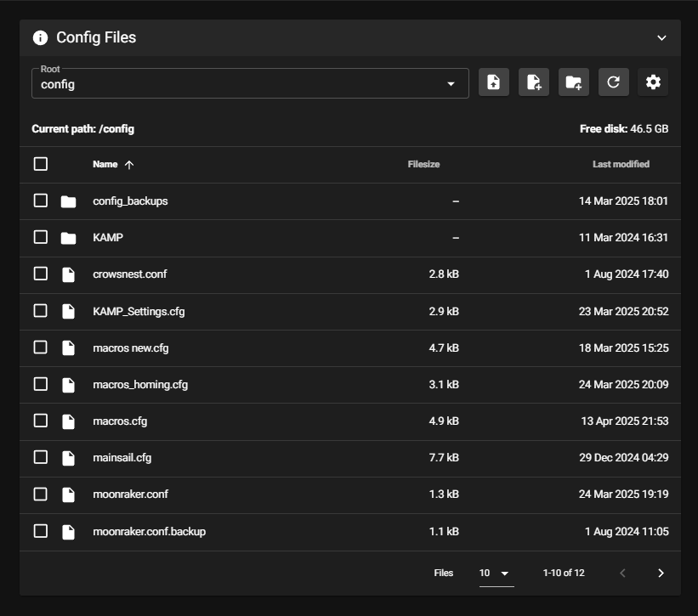The height and width of the screenshot is (616, 698).
Task: Click the previous page arrow
Action: (623, 573)
